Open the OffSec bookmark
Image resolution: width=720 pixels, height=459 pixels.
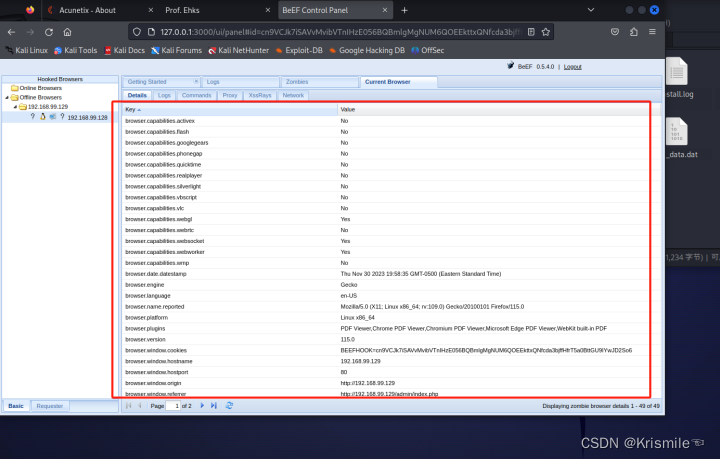[428, 50]
